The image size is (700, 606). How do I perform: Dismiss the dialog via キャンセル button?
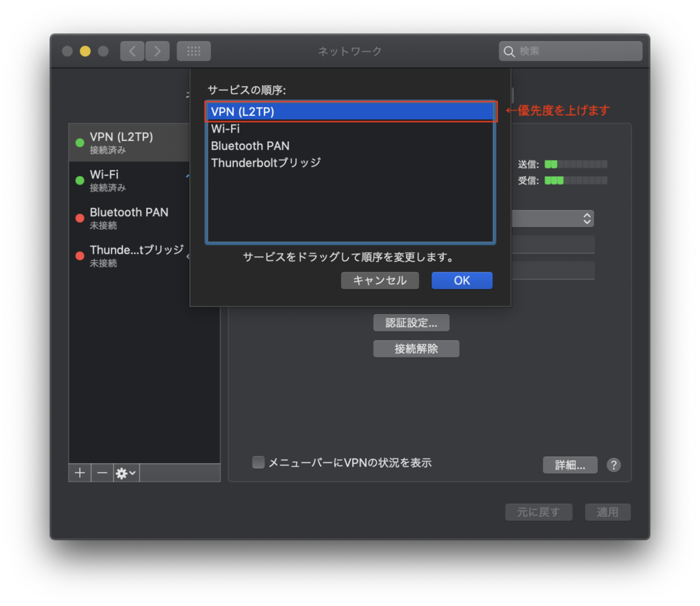380,280
